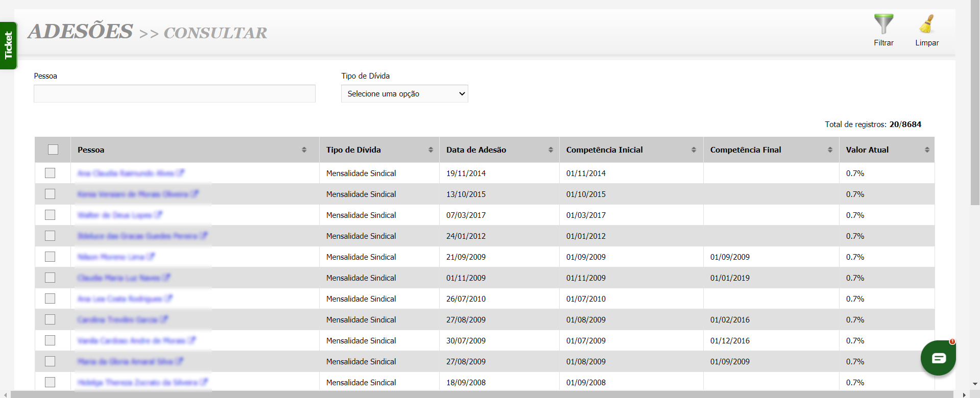The image size is (980, 398).
Task: Open the green chat bubble widget
Action: click(938, 358)
